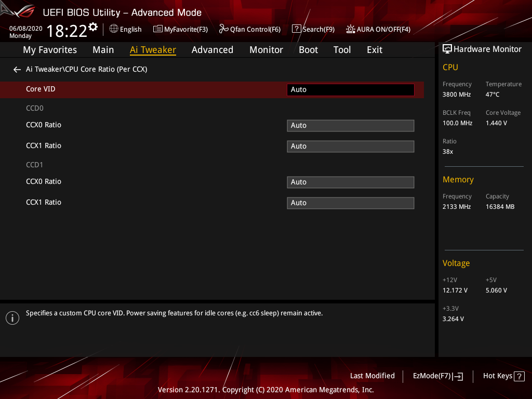
Task: Click CCD0 CCX0 Ratio Auto field
Action: (351, 126)
